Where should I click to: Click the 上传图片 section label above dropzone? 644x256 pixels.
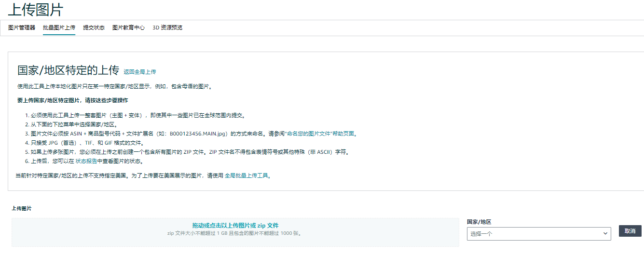pos(22,209)
